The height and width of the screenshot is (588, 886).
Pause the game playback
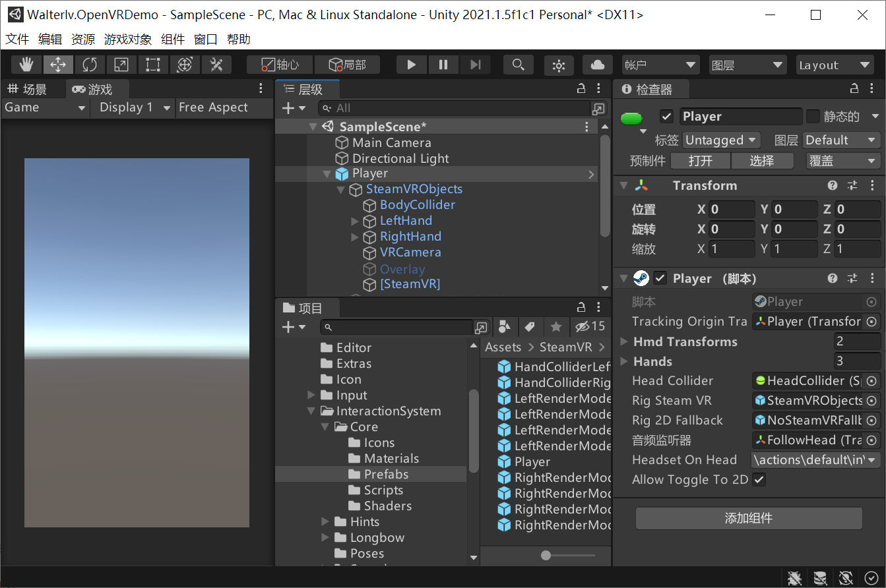point(443,65)
